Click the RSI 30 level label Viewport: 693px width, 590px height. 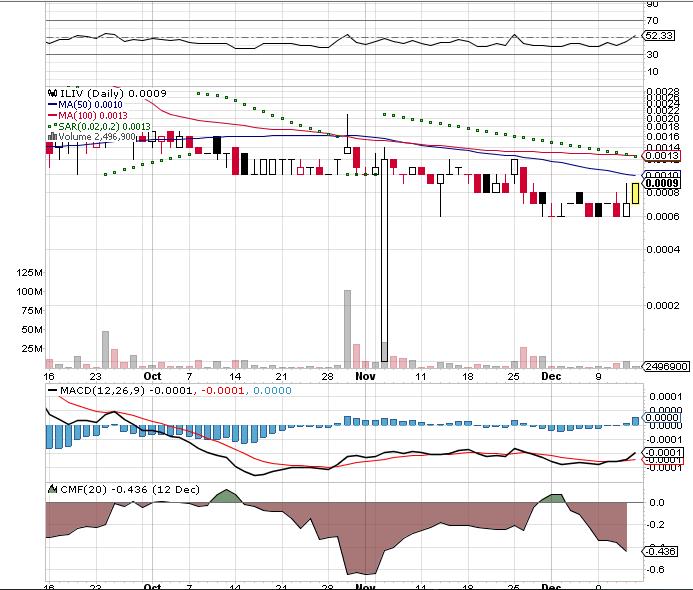pos(652,54)
